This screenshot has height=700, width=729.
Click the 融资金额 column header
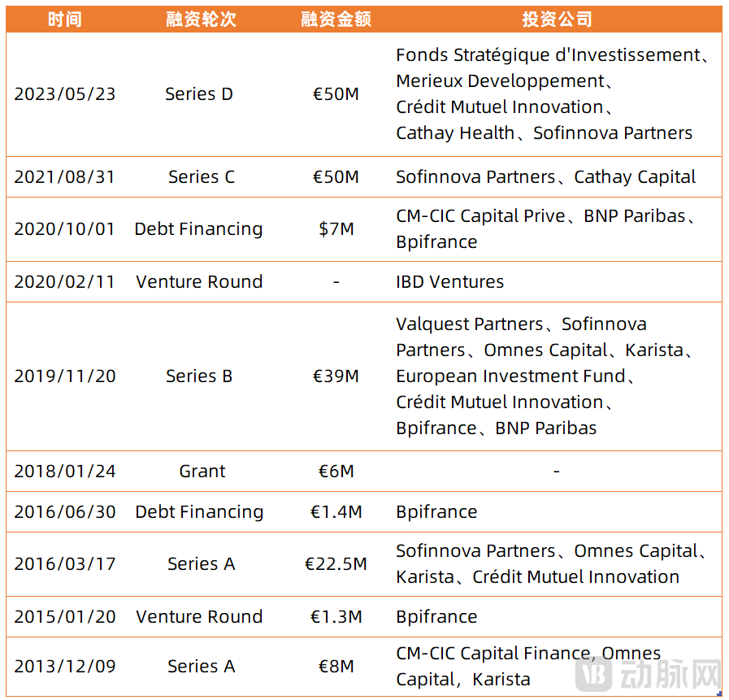tap(336, 20)
